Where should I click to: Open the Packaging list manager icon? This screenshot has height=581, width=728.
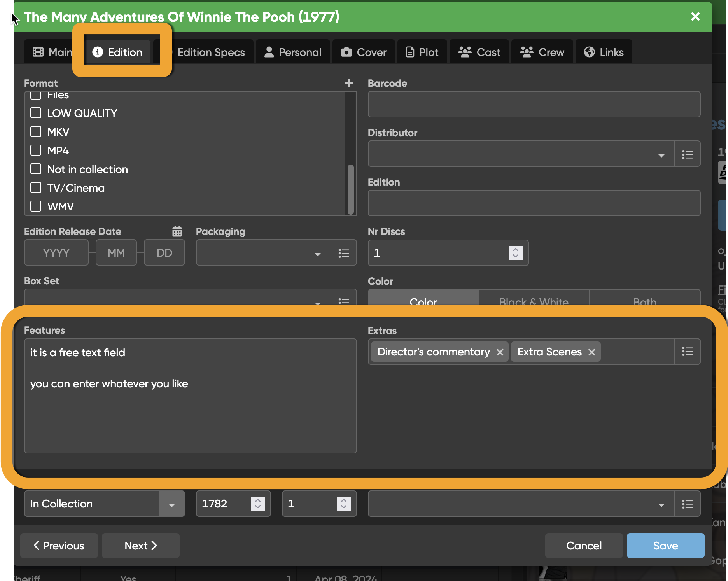[x=343, y=253]
